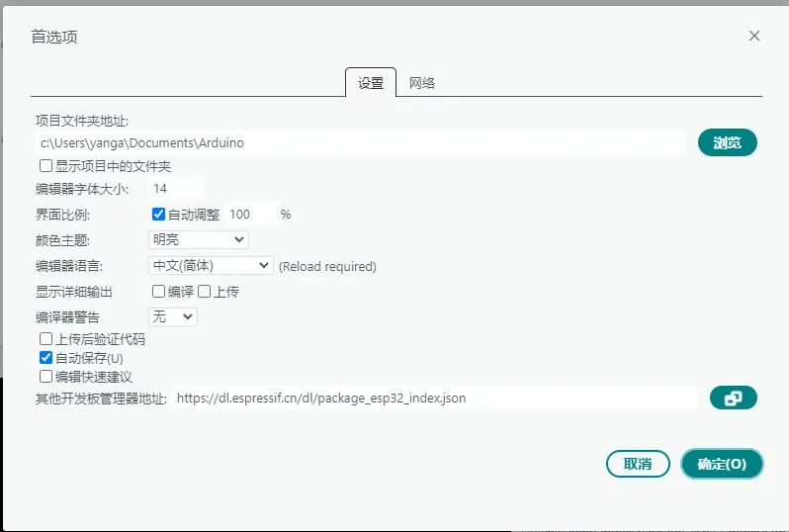This screenshot has width=789, height=532.
Task: Close the 首选项 dialog with X
Action: [754, 36]
